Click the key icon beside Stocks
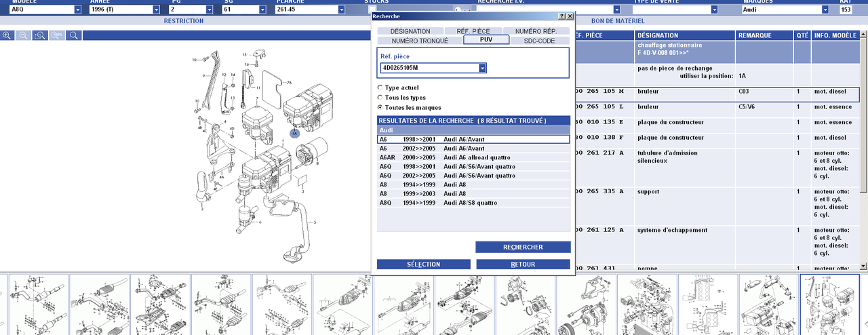868x335 pixels. pyautogui.click(x=460, y=9)
